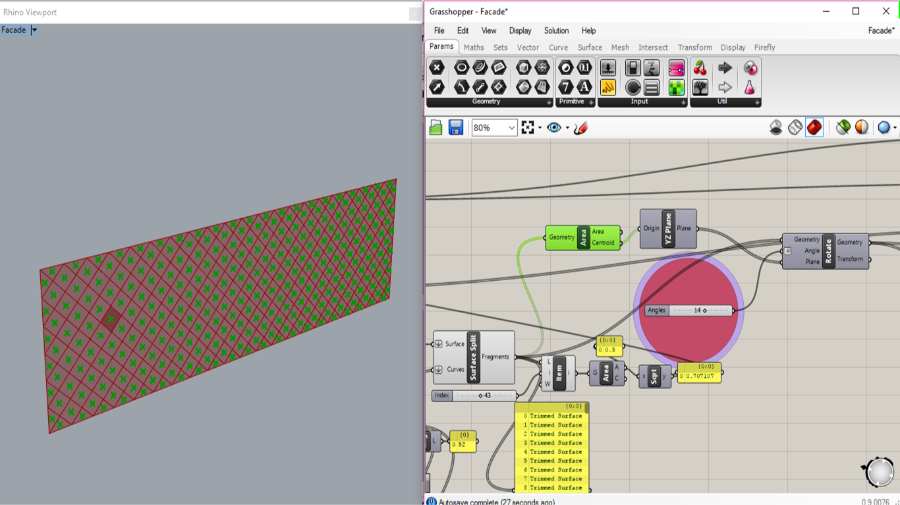This screenshot has height=505, width=900.
Task: Select the Point parameter icon in Geometry
Action: [x=437, y=68]
